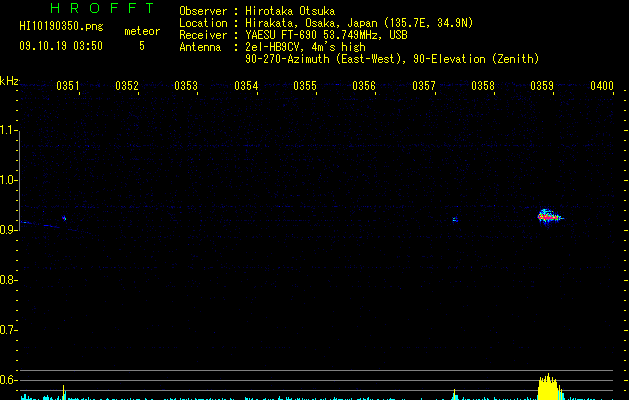This screenshot has width=629, height=400.
Task: Click the 0.8 kHz axis label
Action: (9, 280)
